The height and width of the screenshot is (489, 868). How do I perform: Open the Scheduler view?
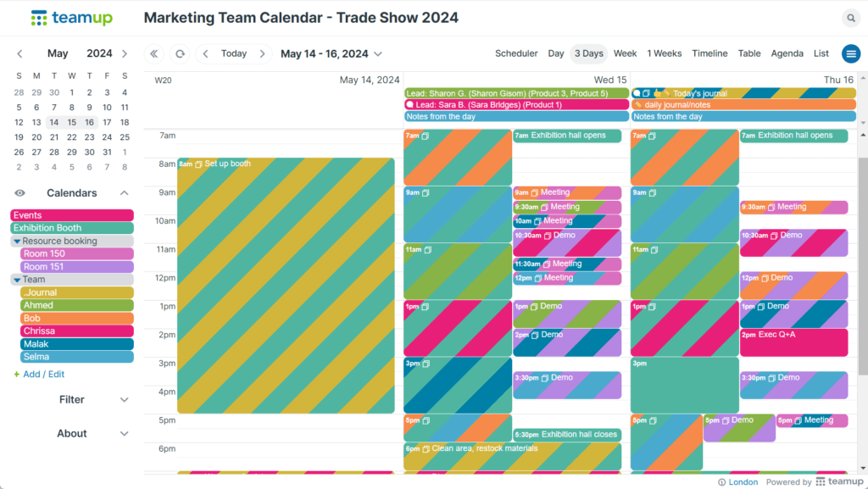pos(516,53)
